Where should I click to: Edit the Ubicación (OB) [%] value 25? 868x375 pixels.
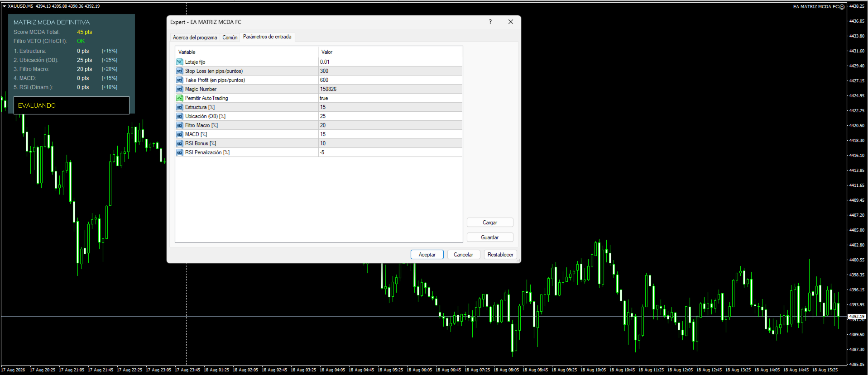[390, 116]
